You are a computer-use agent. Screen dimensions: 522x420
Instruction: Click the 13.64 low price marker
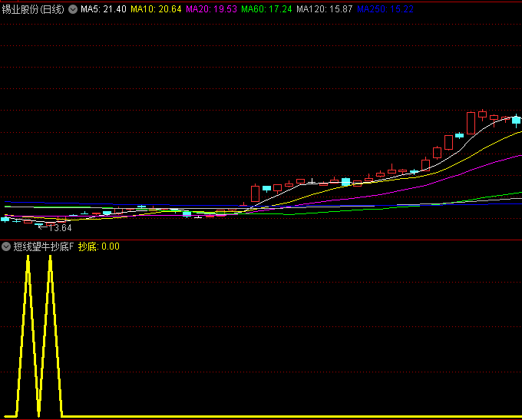click(x=57, y=228)
